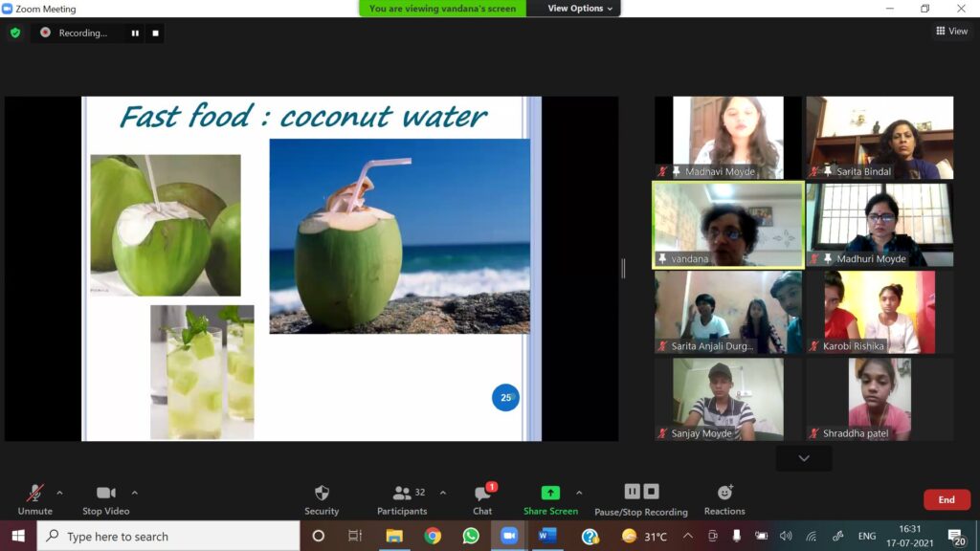Pause recording in bottom toolbar
Image resolution: width=980 pixels, height=551 pixels.
[632, 492]
